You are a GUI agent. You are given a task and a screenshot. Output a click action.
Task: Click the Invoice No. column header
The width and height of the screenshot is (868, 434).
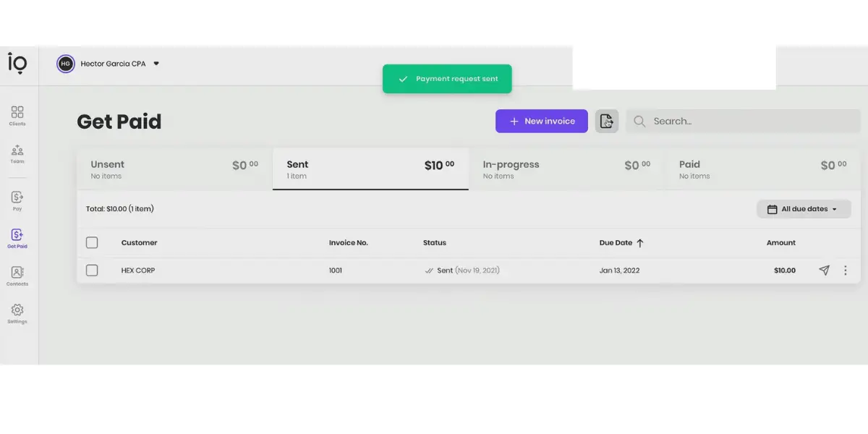[349, 243]
